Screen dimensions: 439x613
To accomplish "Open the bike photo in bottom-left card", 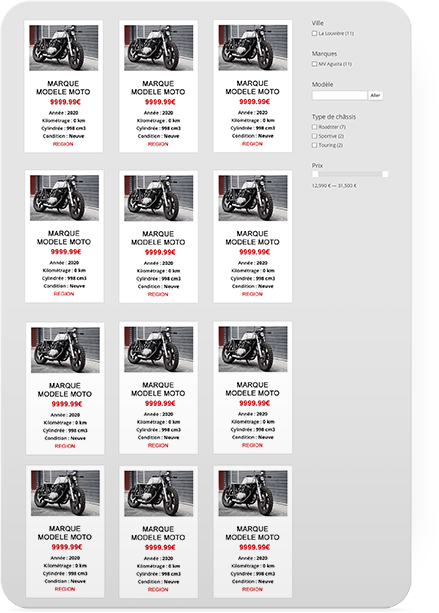I will pyautogui.click(x=65, y=493).
